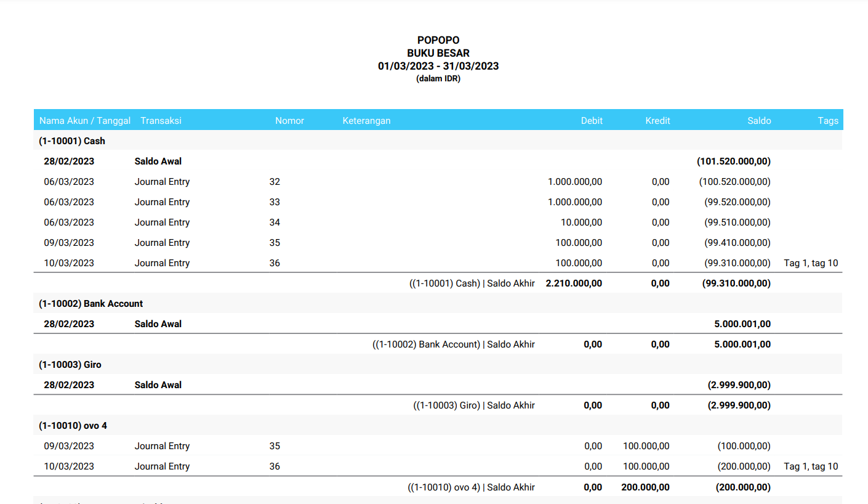Click the tags on Cash Journal Entry 36
This screenshot has width=868, height=504.
point(811,263)
